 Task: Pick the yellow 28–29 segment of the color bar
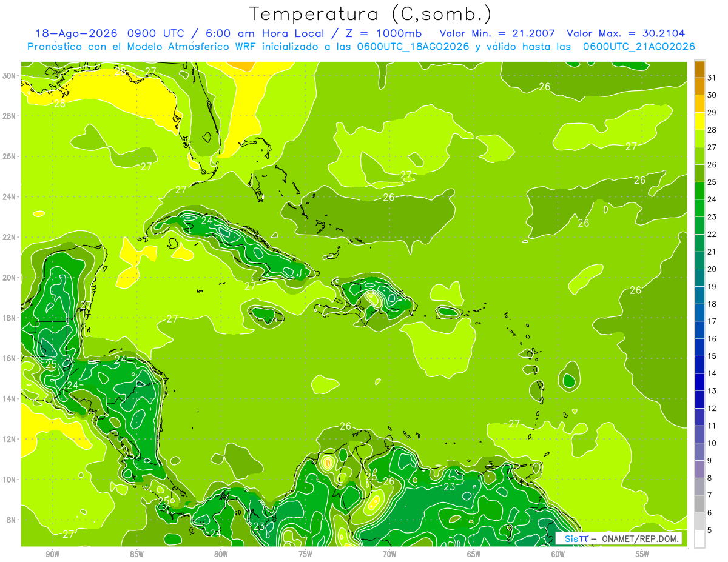[x=699, y=121]
